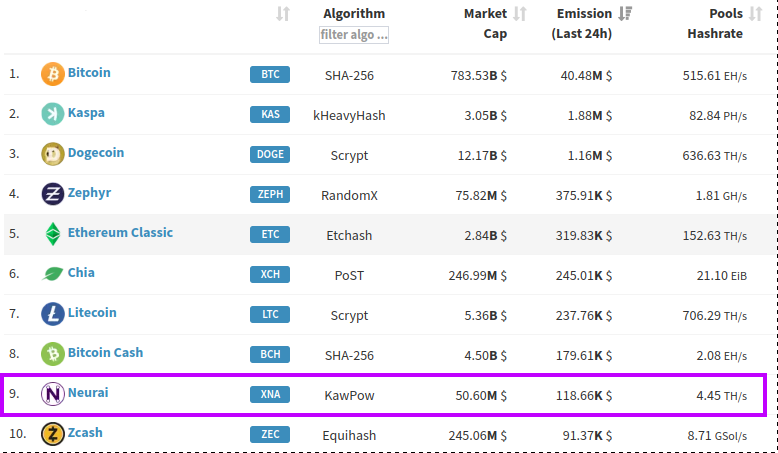Image resolution: width=778 pixels, height=453 pixels.
Task: Click the Litecoin coin logo
Action: click(x=53, y=314)
